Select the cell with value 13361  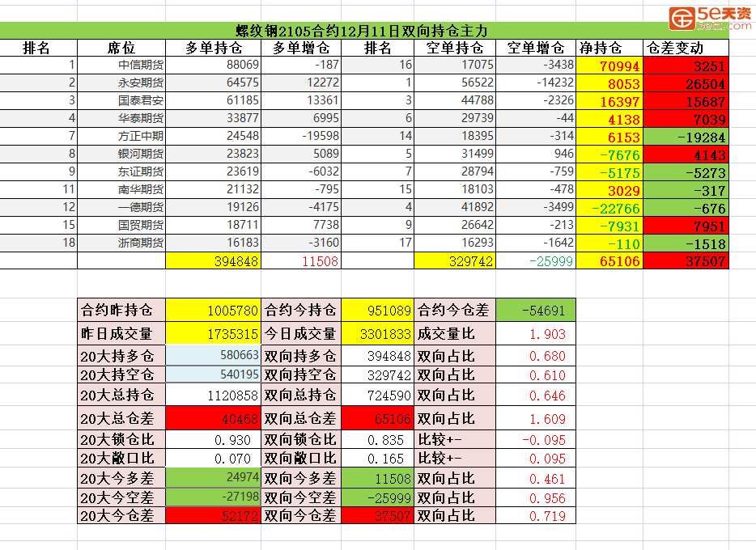click(x=301, y=100)
